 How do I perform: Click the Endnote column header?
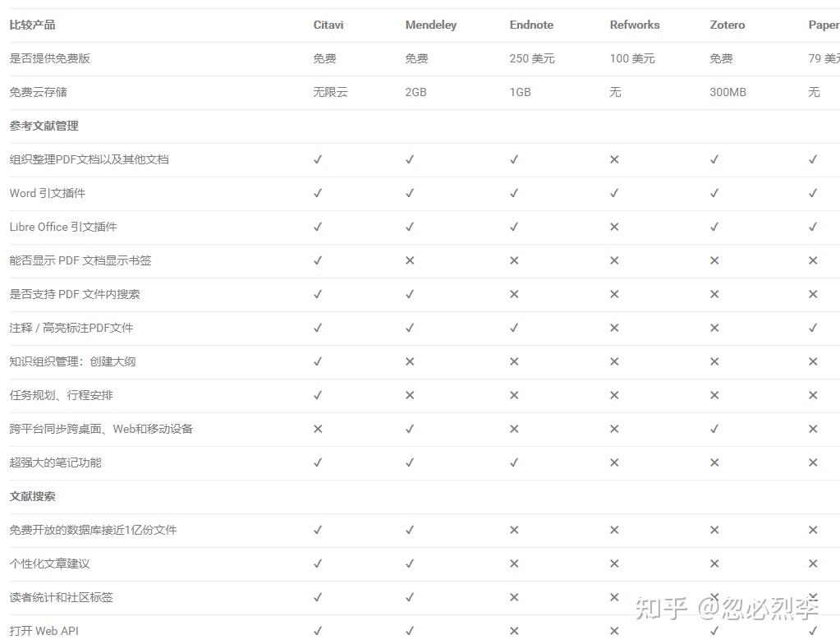(x=531, y=25)
